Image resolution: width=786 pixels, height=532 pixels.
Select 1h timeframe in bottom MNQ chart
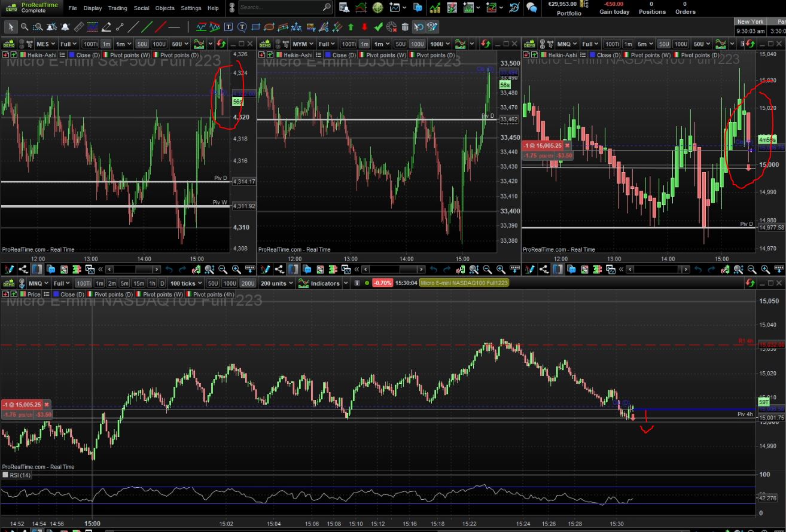152,283
